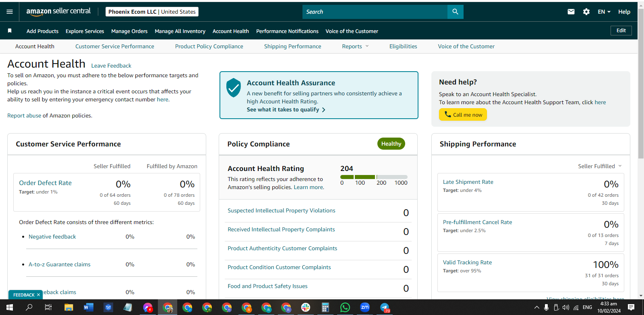Viewport: 644px width, 315px height.
Task: Open Slack from the taskbar
Action: point(306,307)
